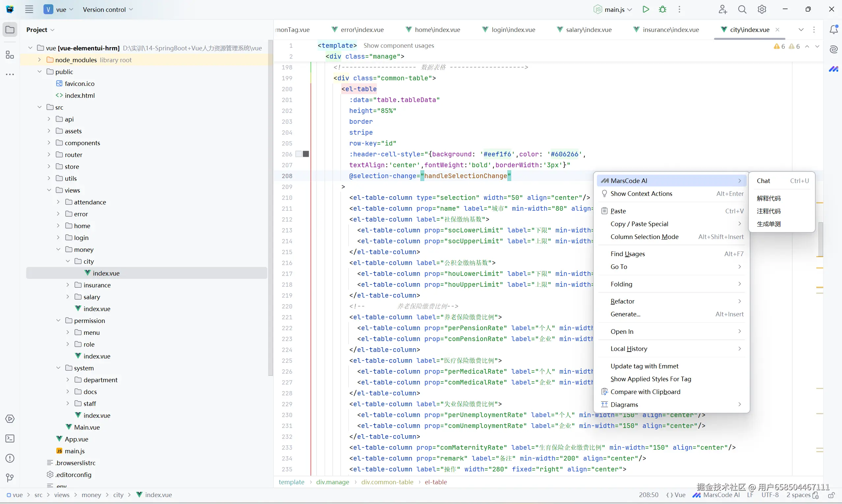Click the dark color swatch on line 206
Screen dimensions: 842x504
click(306, 154)
